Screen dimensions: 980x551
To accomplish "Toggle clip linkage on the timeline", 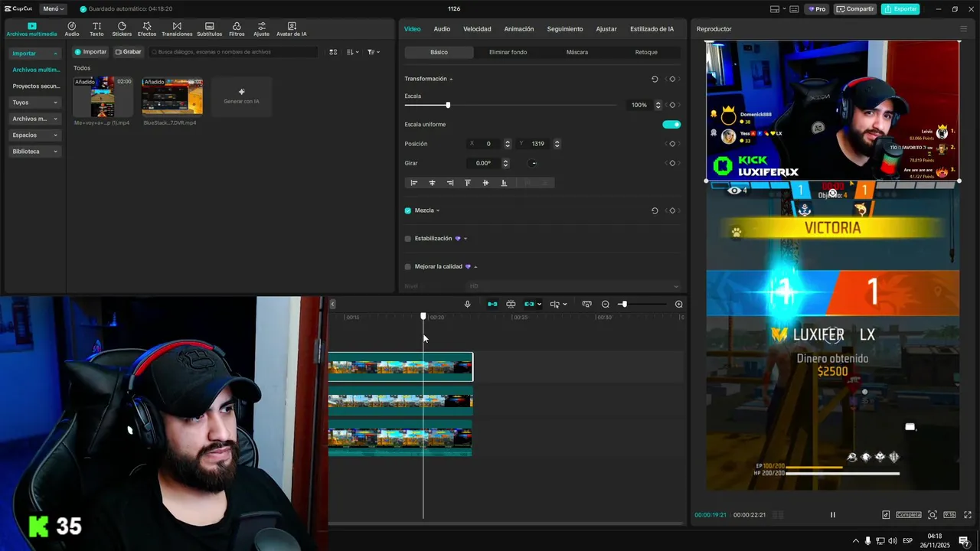I will [x=529, y=304].
